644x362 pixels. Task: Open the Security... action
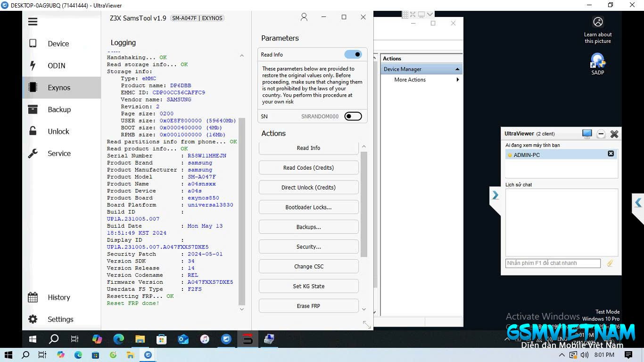[309, 247]
